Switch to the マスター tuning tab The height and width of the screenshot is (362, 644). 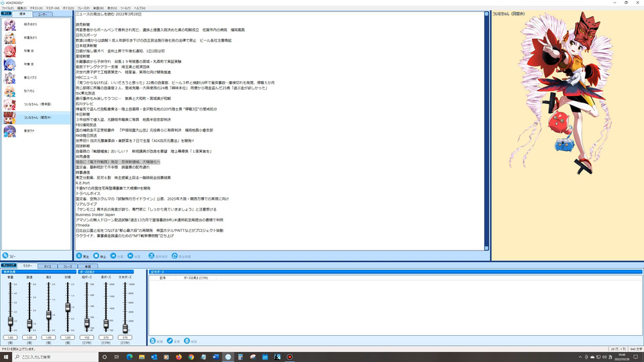pyautogui.click(x=27, y=266)
